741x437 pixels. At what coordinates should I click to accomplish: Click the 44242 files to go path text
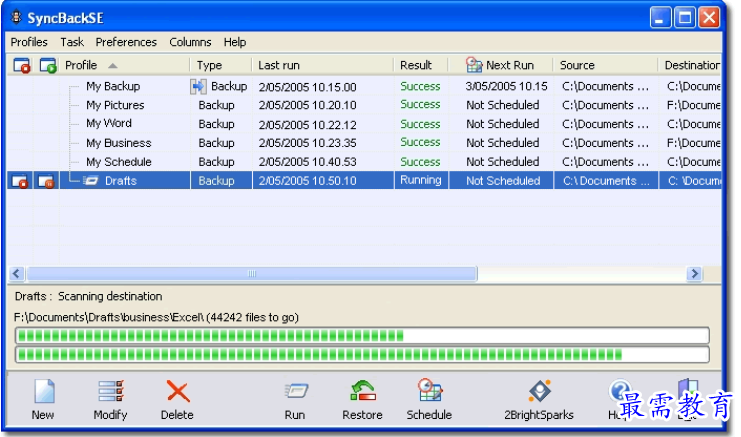[x=156, y=317]
